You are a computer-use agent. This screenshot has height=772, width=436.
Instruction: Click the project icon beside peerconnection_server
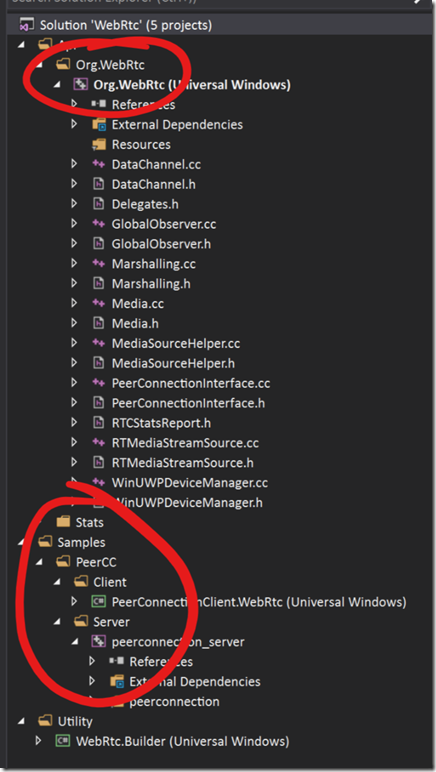[x=98, y=642]
